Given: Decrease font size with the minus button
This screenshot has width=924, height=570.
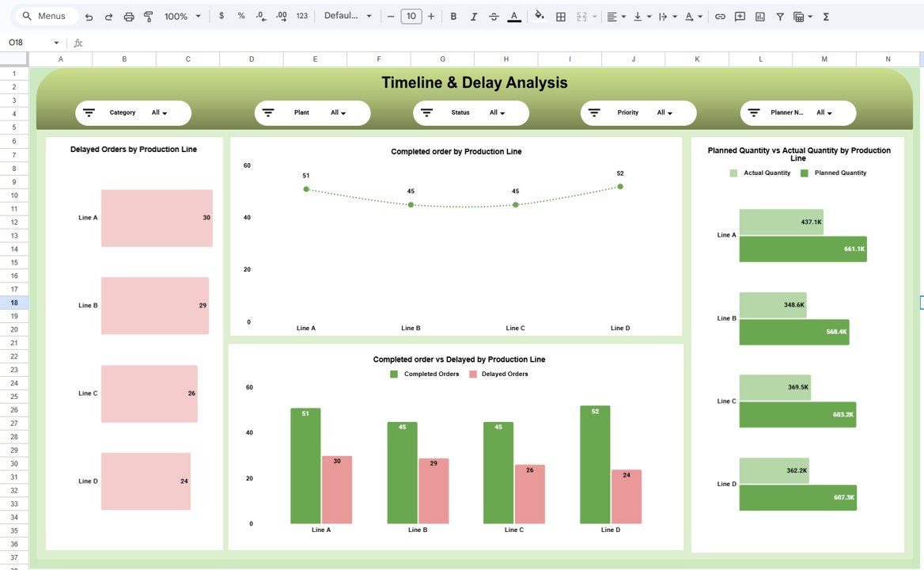Looking at the screenshot, I should point(389,16).
